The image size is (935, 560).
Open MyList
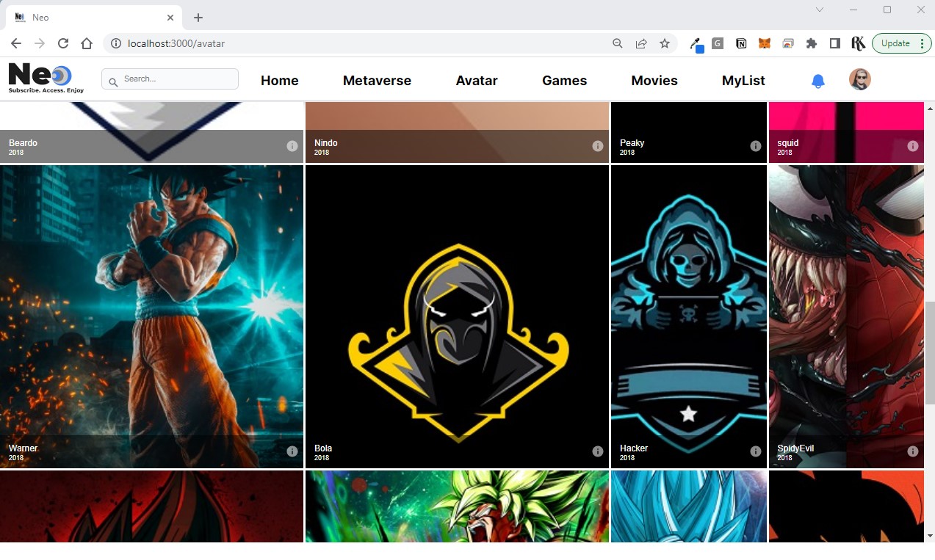[x=743, y=81]
